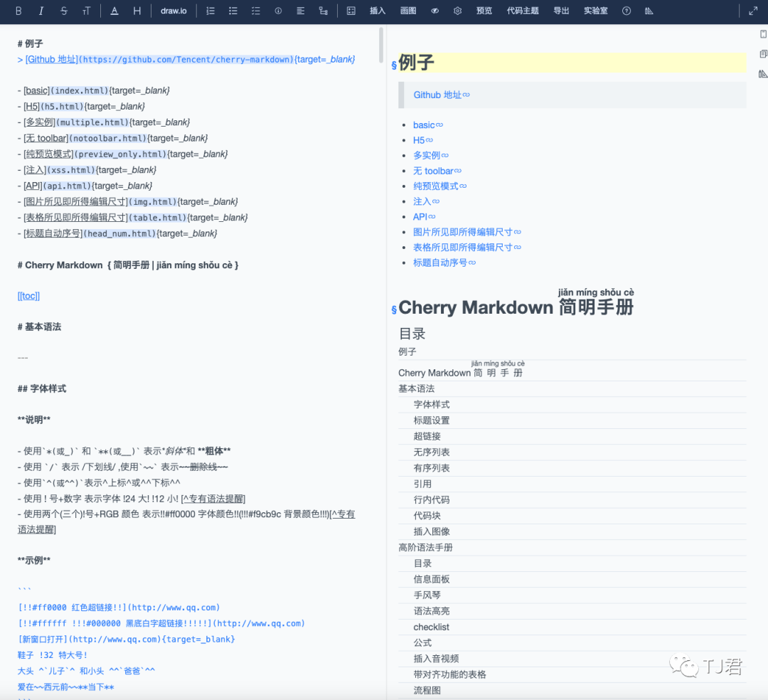This screenshot has height=700, width=768.
Task: Switch to 预览 preview mode
Action: pyautogui.click(x=484, y=11)
